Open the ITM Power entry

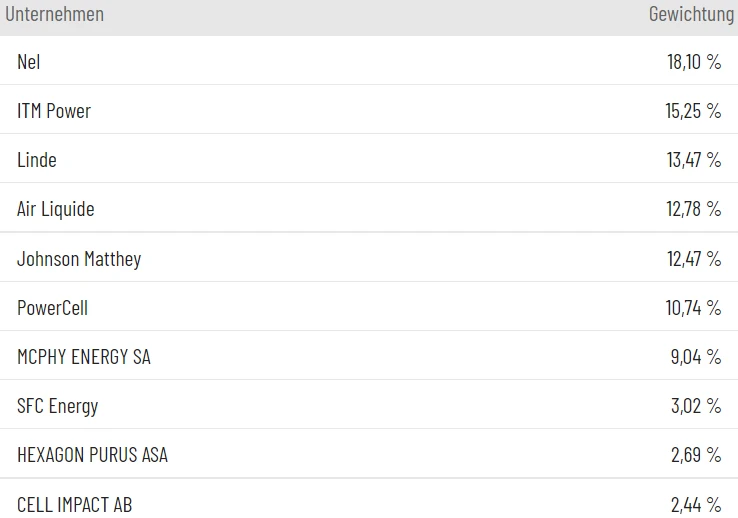coord(54,111)
